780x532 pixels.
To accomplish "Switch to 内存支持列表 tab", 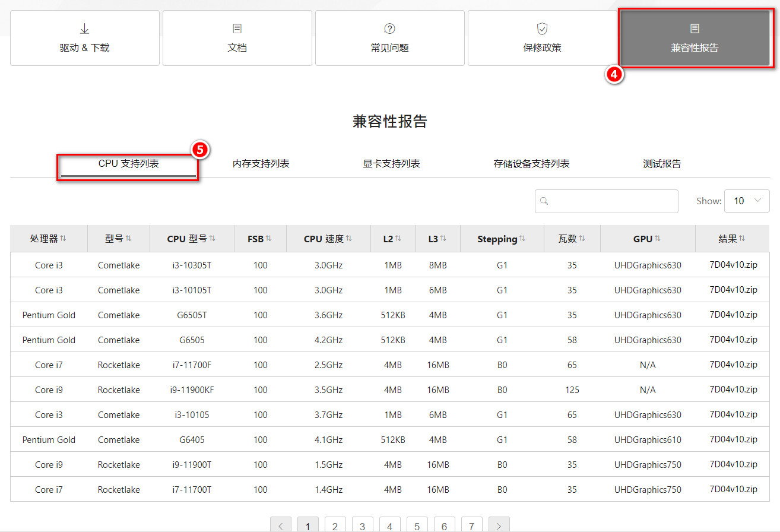I will 261,164.
